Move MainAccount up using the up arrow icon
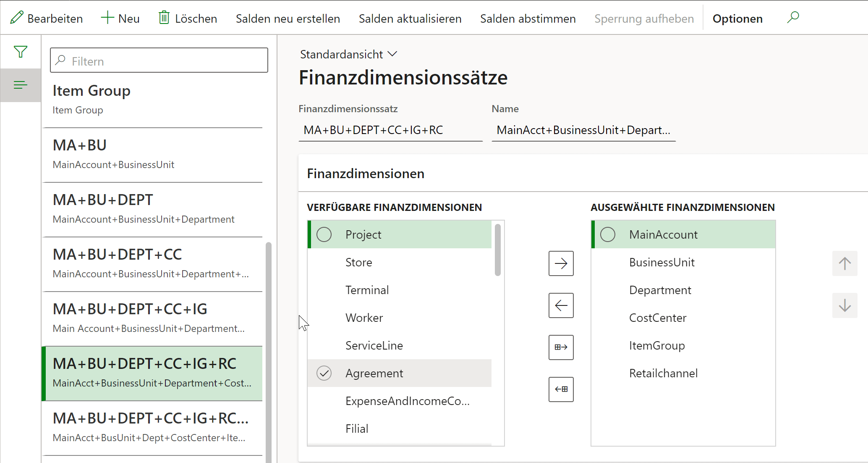868x463 pixels. (845, 263)
